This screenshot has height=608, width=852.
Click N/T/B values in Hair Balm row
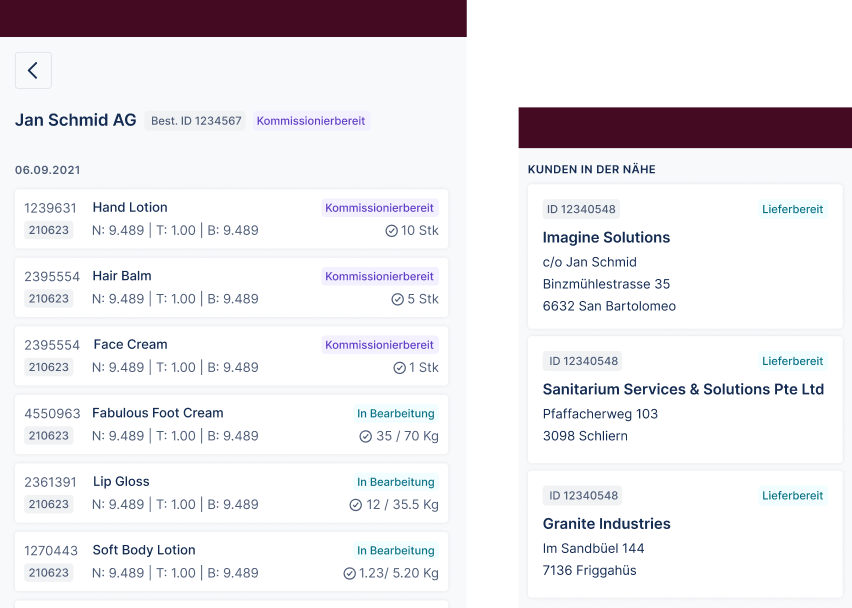(x=175, y=299)
